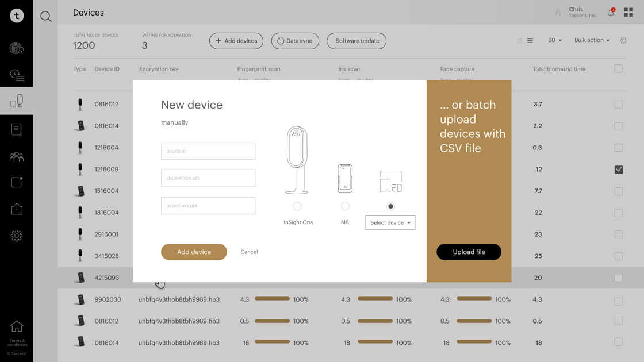Click the search magnifier icon
This screenshot has width=644, height=362.
click(x=46, y=17)
